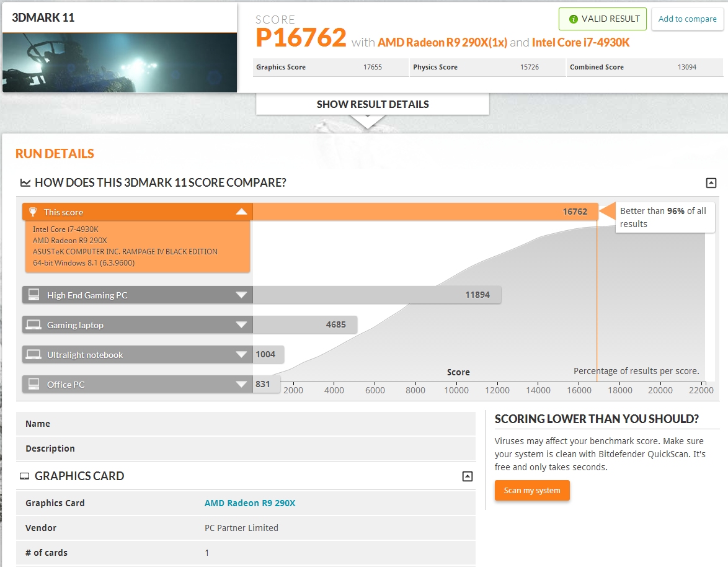728x567 pixels.
Task: Click Intel Core i7-4930K in score header
Action: point(580,42)
